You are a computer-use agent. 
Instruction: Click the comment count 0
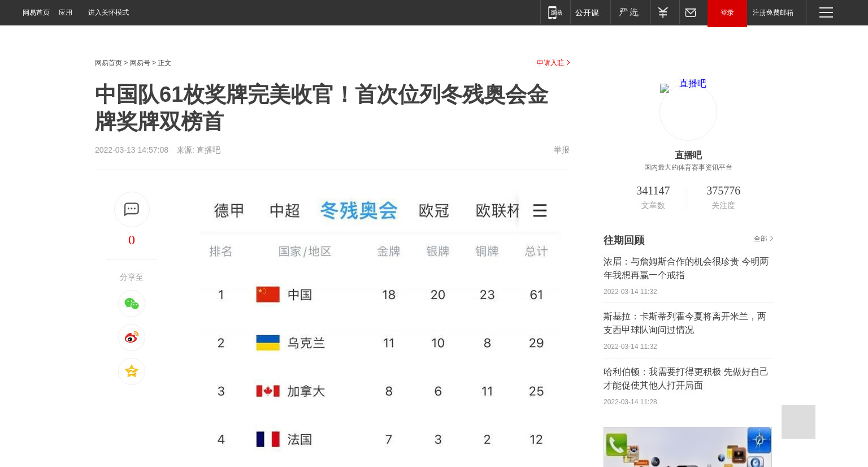[132, 240]
